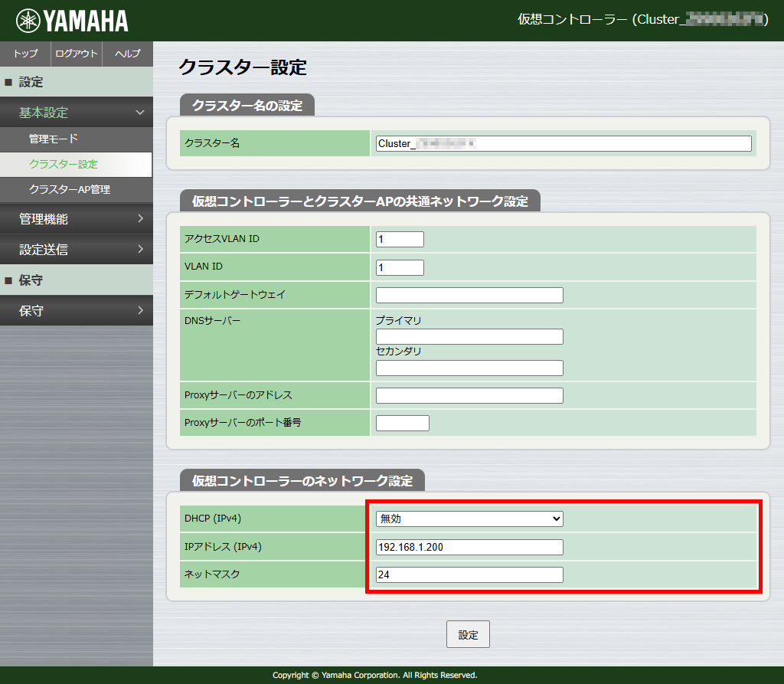
Task: Open the DHCP (IPv4) dropdown
Action: tap(469, 519)
